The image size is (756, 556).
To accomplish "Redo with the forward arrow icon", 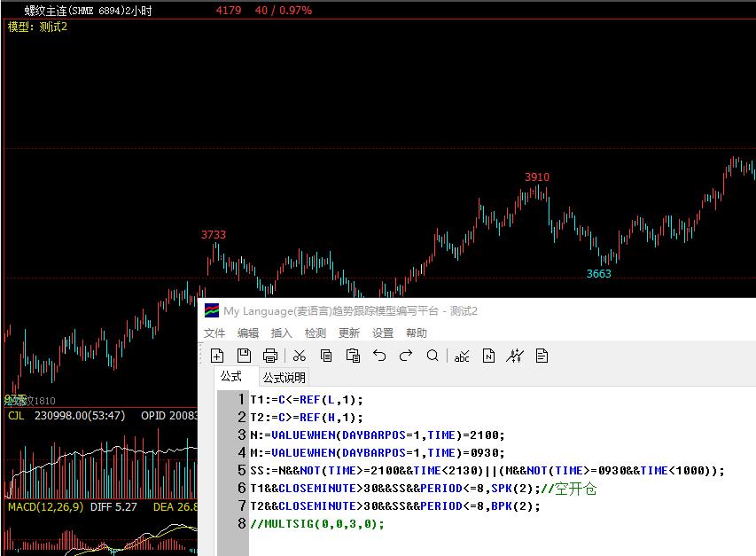I will (x=406, y=356).
